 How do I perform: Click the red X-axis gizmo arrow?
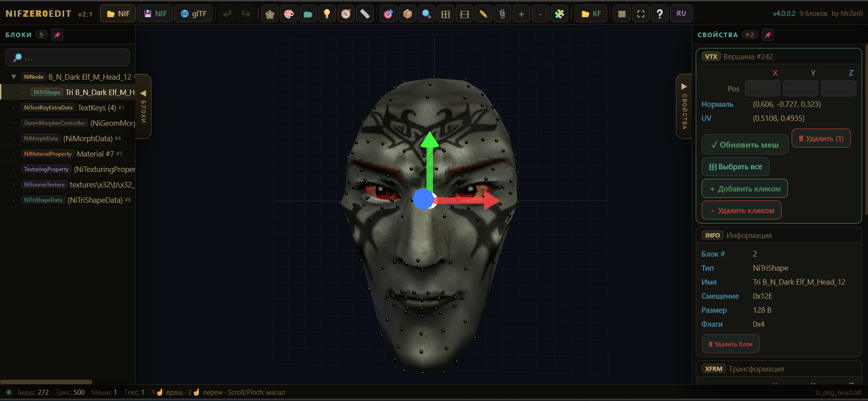tap(491, 200)
